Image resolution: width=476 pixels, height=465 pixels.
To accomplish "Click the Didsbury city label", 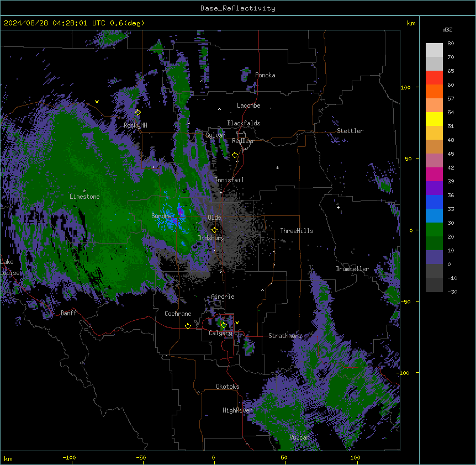I will (x=211, y=238).
